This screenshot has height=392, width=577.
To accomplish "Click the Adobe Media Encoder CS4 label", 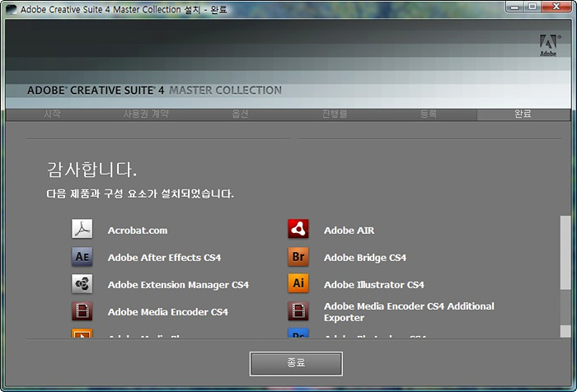I will click(168, 312).
